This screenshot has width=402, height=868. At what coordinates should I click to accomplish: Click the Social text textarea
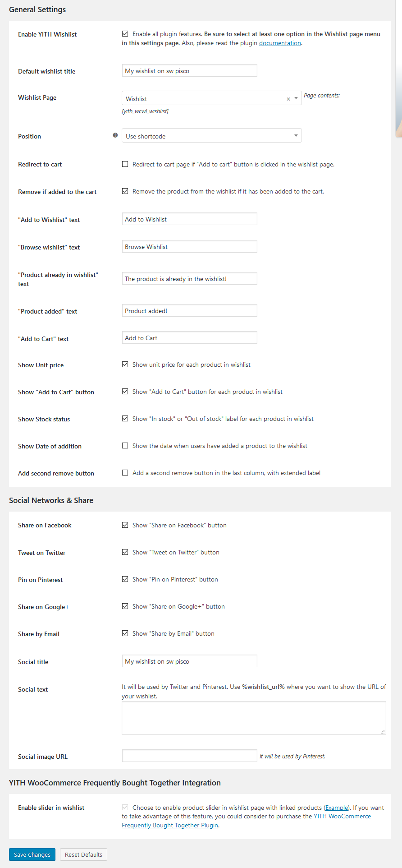coord(254,718)
